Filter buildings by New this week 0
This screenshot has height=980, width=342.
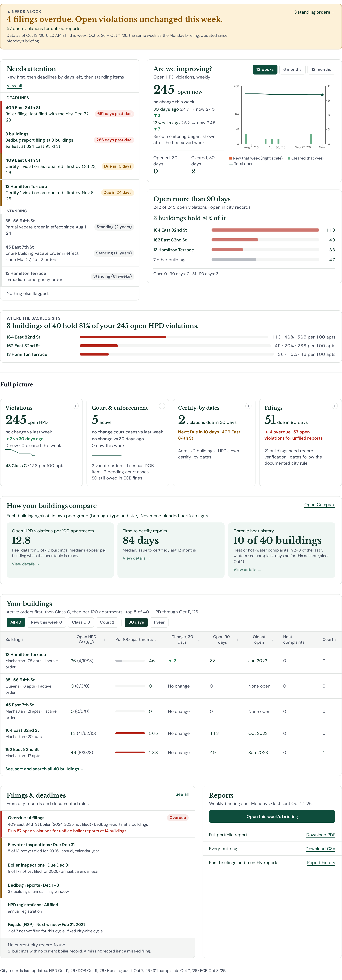click(x=46, y=622)
